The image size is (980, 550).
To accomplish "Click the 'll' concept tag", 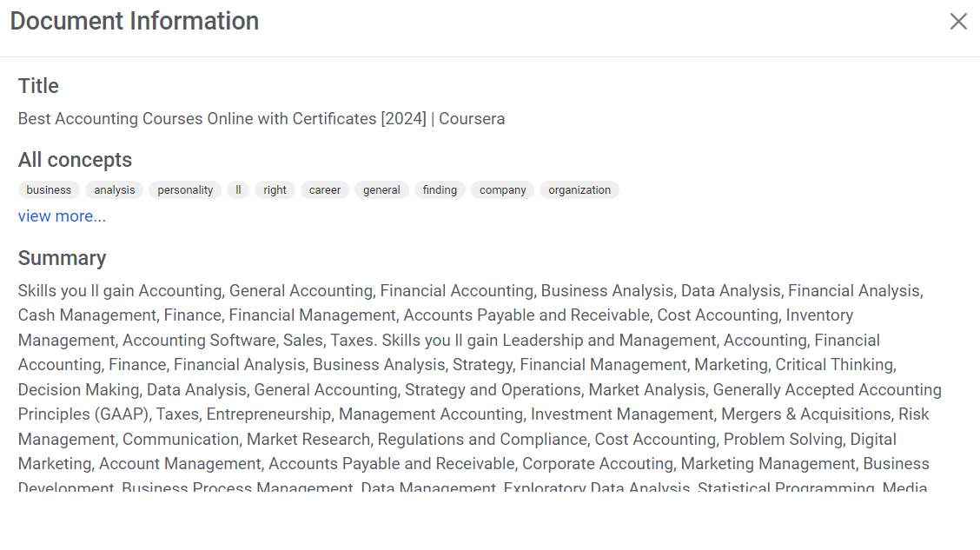I will pos(238,190).
